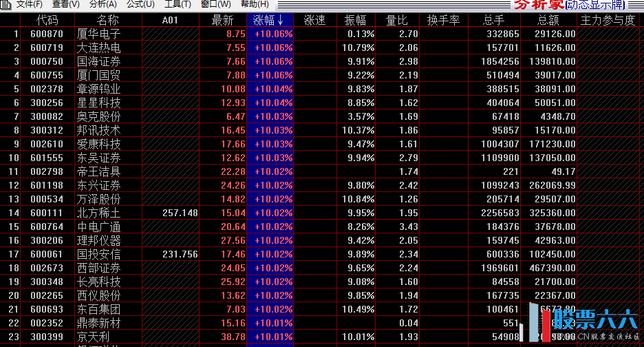The height and width of the screenshot is (347, 644).
Task: Click the 换手率 column header
Action: tap(443, 20)
